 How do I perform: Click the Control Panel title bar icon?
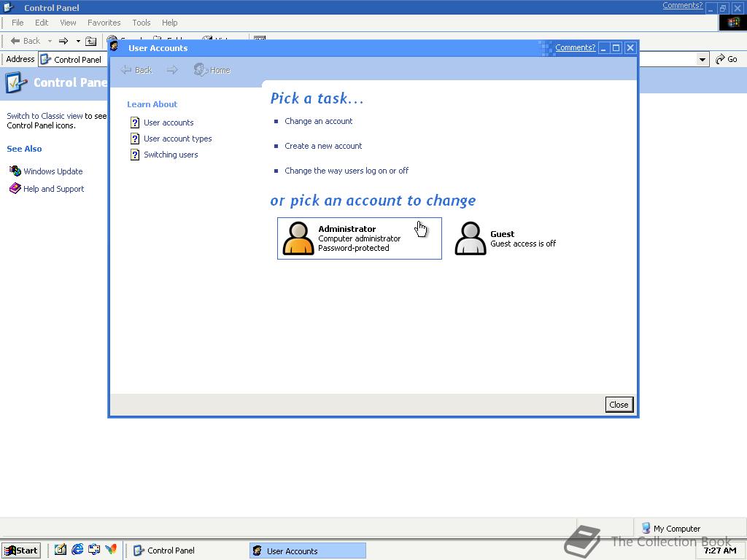tap(9, 7)
